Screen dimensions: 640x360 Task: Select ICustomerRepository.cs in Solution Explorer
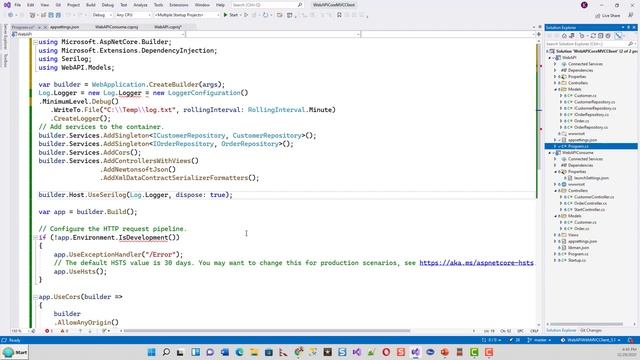click(x=595, y=108)
